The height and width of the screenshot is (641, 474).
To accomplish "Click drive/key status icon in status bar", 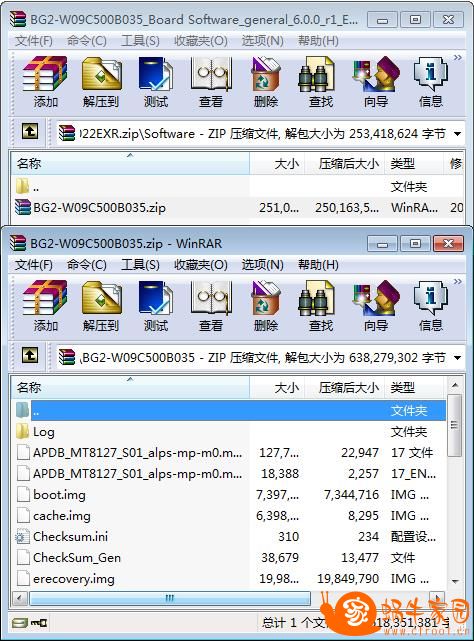I will 29,623.
